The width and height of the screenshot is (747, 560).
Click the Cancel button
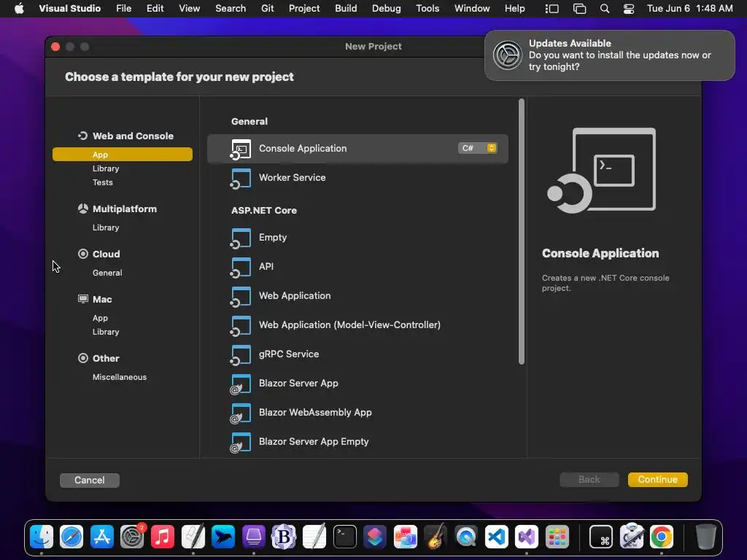[90, 480]
